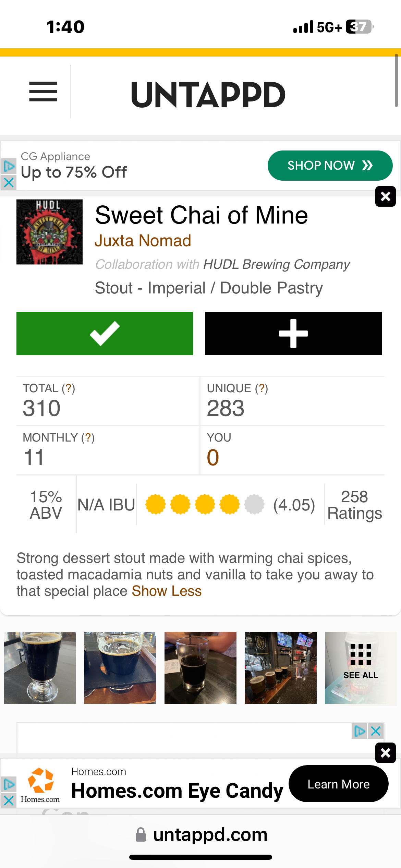Tap the green check-in checkmark button
This screenshot has width=401, height=868.
coord(105,333)
